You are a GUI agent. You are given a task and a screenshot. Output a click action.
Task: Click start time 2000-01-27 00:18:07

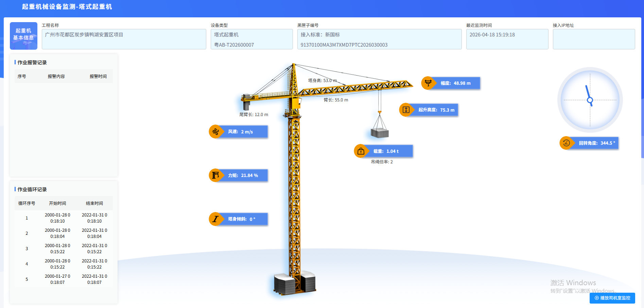(57, 279)
